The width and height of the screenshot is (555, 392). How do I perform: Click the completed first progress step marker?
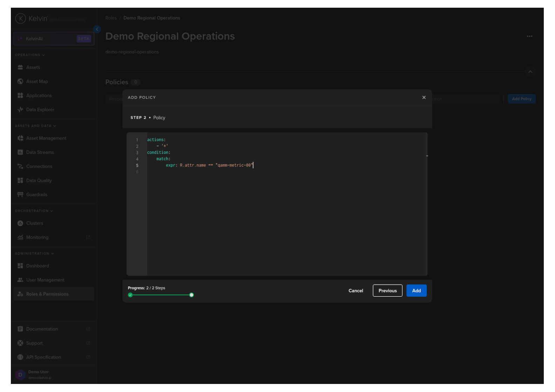point(130,295)
